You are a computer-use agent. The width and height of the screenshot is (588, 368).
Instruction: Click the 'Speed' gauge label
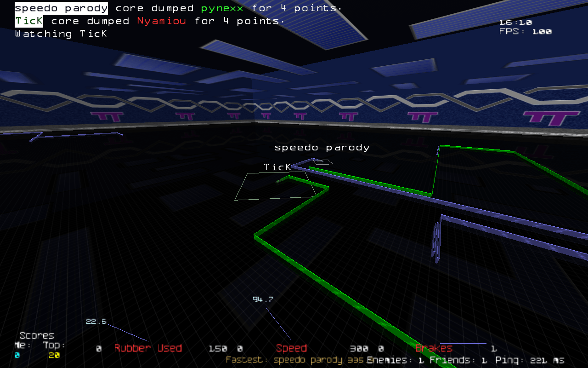coord(291,348)
